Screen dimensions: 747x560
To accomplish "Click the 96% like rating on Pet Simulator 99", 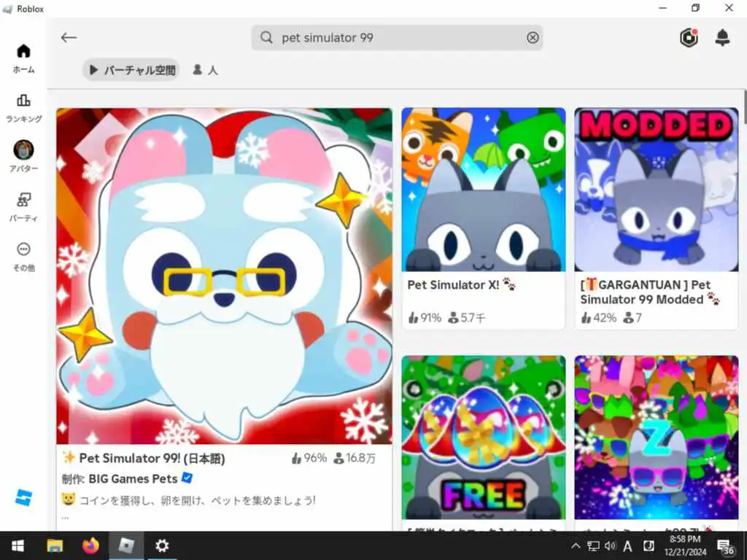I will click(309, 458).
